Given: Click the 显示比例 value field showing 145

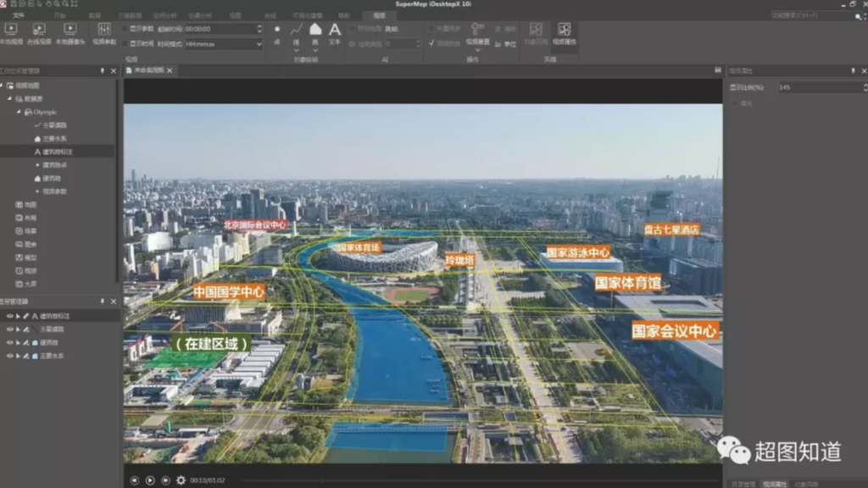Looking at the screenshot, I should tap(814, 87).
